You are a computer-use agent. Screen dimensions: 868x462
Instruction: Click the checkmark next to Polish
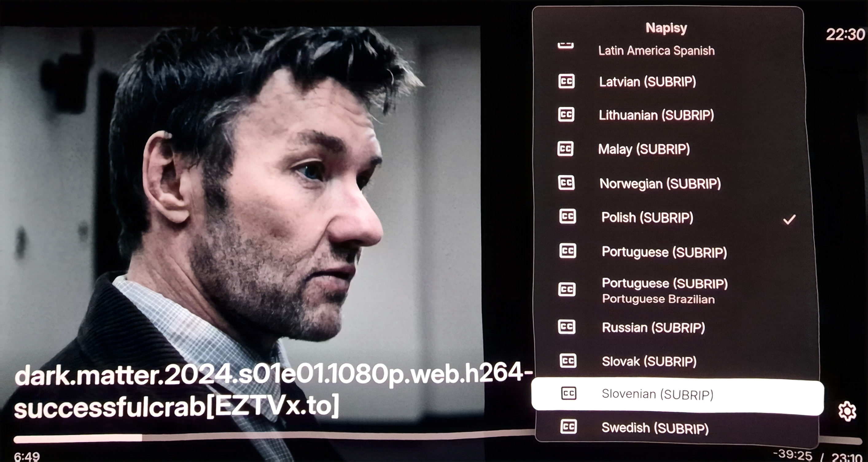[x=789, y=220]
